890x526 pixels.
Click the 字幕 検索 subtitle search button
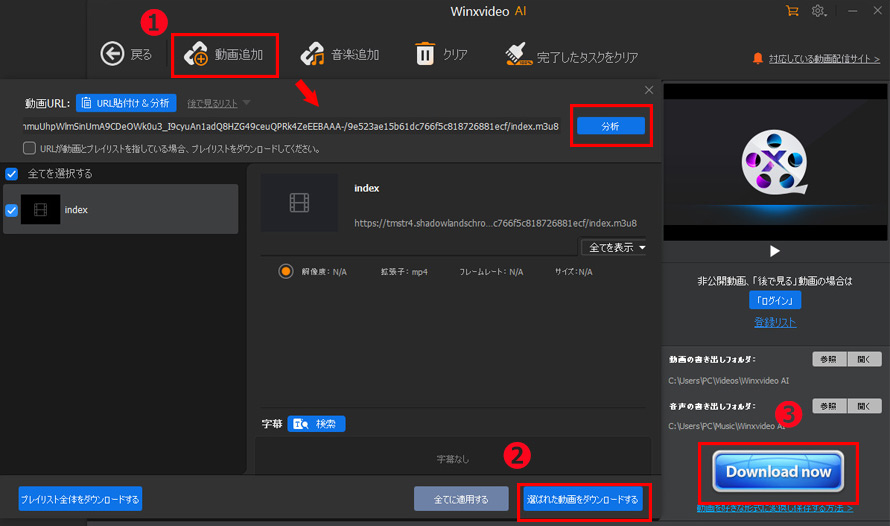[316, 424]
